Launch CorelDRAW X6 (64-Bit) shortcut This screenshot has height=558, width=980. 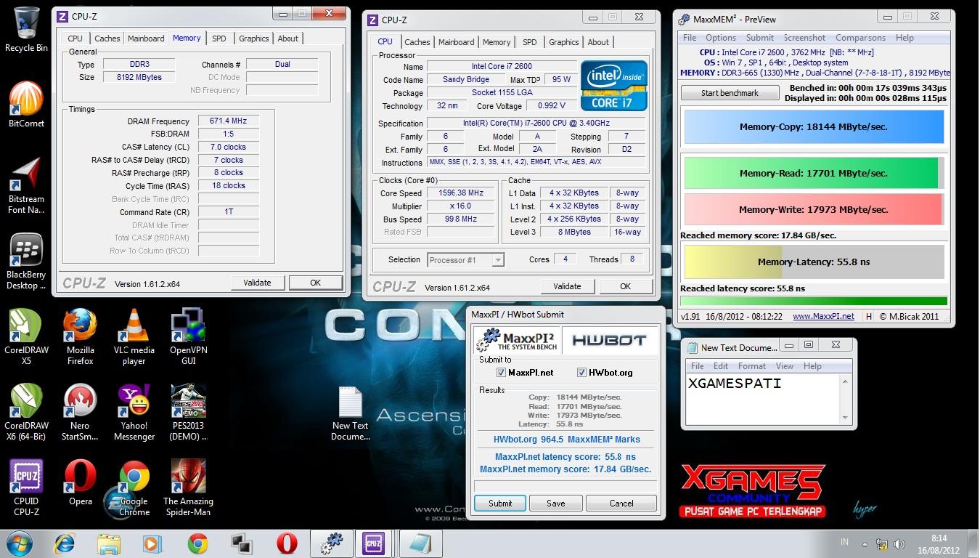(26, 413)
